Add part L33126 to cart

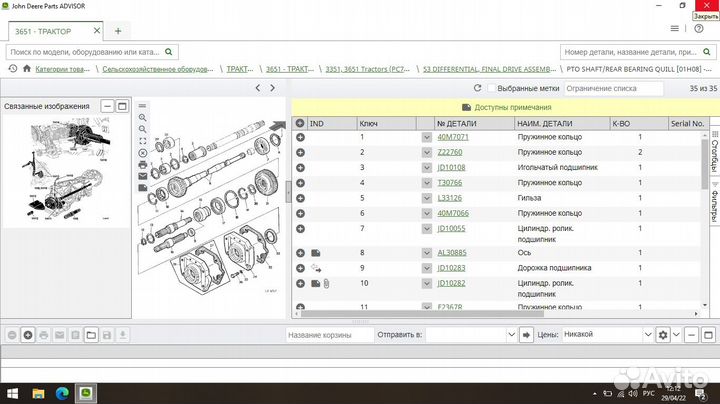300,198
